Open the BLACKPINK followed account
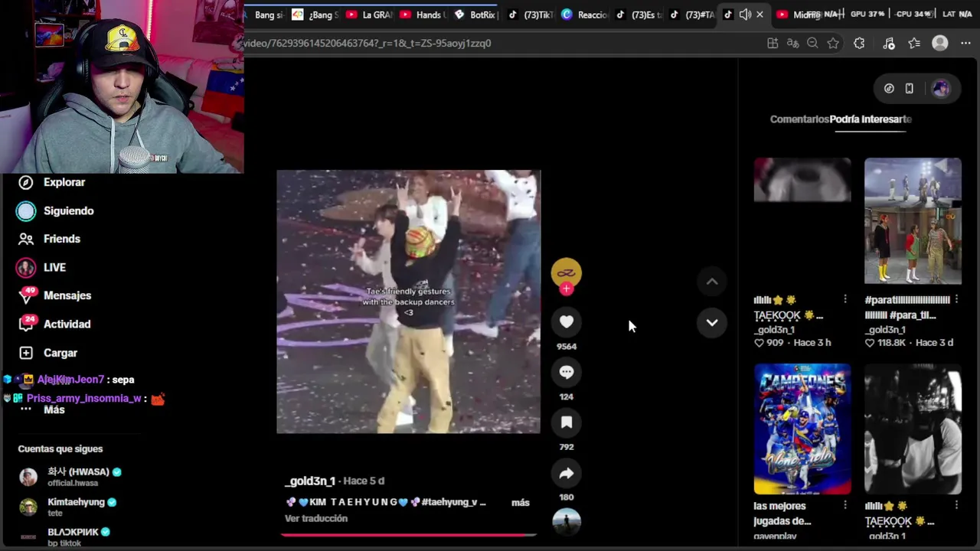Viewport: 980px width, 551px height. pos(66,536)
